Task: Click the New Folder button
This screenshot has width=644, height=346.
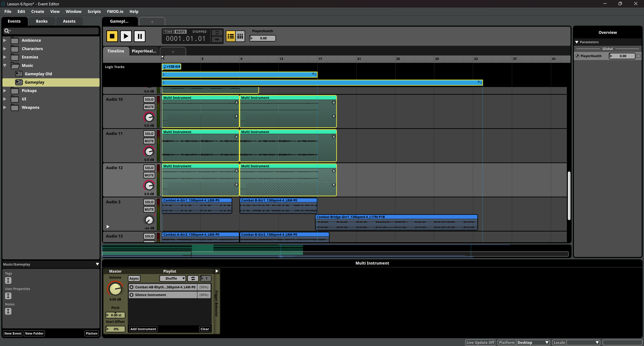Action: (34, 333)
